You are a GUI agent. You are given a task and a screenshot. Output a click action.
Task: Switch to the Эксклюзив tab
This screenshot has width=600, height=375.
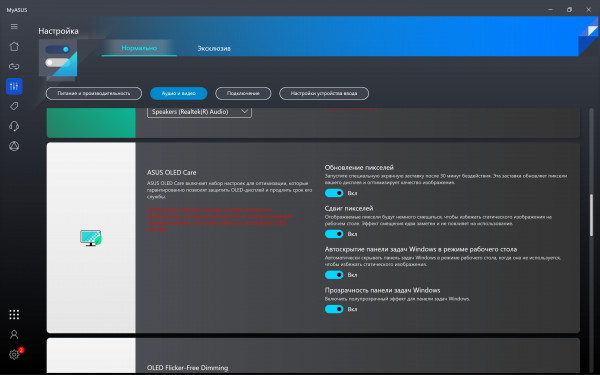(x=214, y=49)
